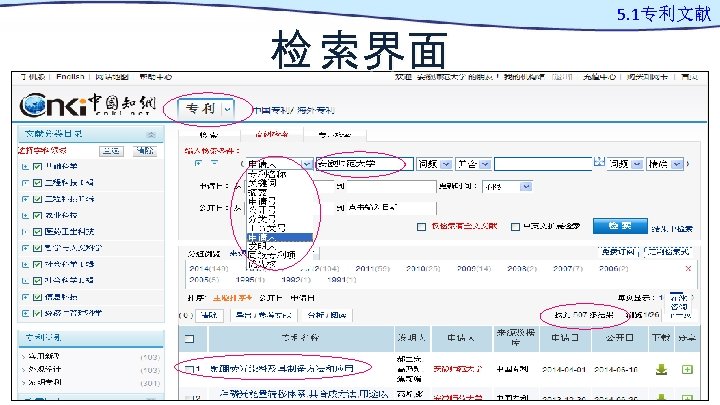The image size is (720, 405).
Task: Open the title of result row 1
Action: (281, 369)
